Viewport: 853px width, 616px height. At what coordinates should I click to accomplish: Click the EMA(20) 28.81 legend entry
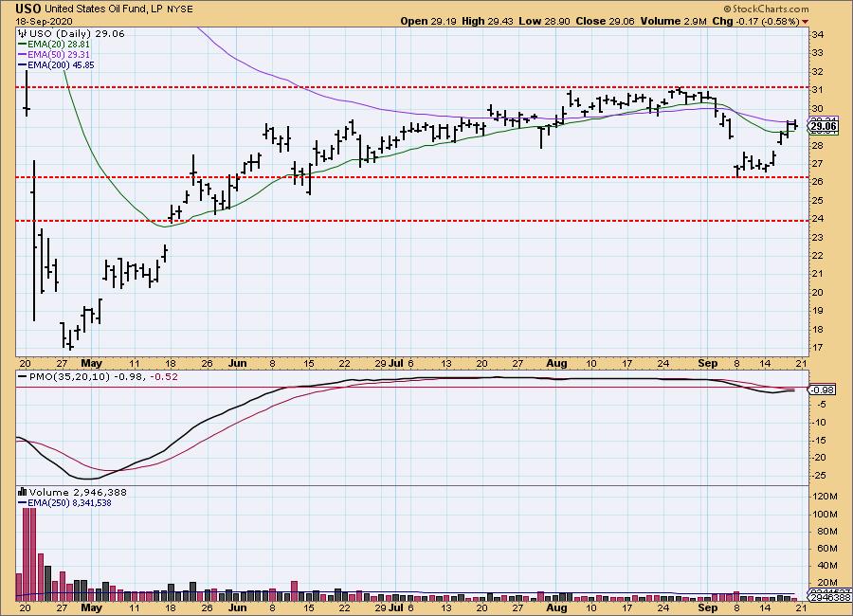point(59,45)
